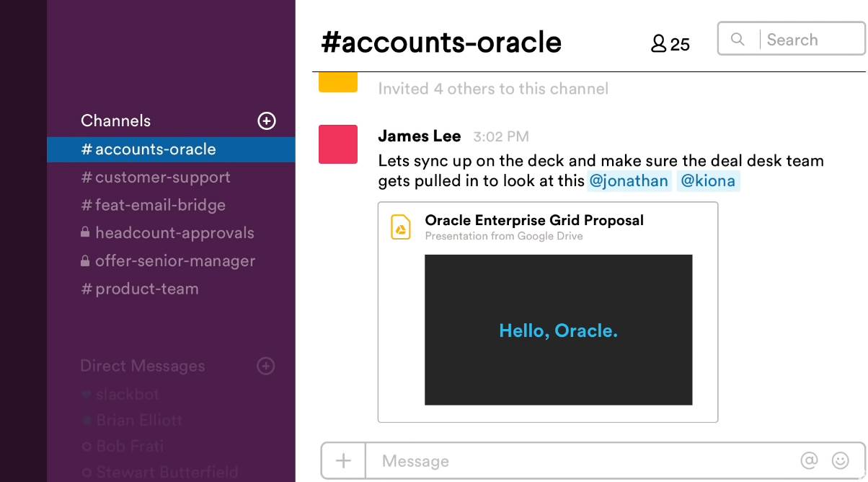Click the @kiona mention link
Image resolution: width=868 pixels, height=482 pixels.
708,181
